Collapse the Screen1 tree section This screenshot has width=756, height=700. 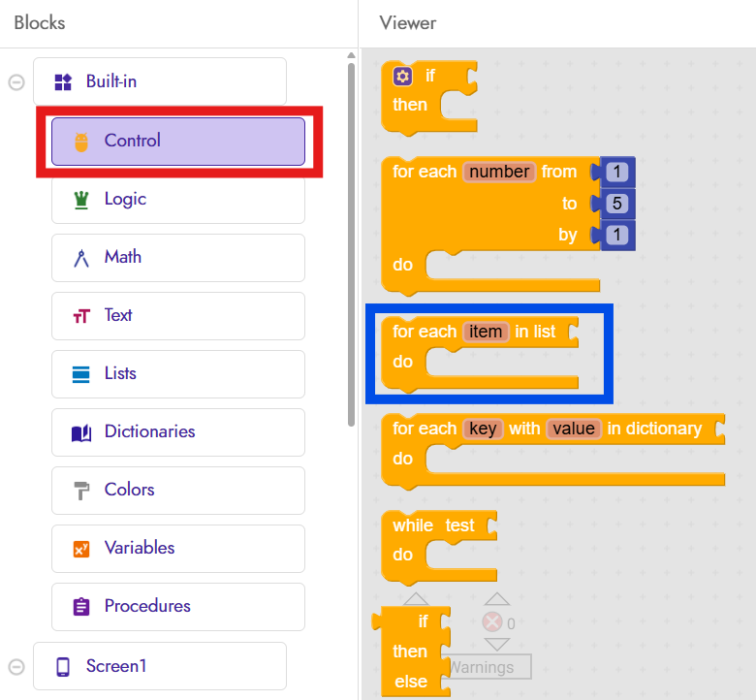pos(16,667)
